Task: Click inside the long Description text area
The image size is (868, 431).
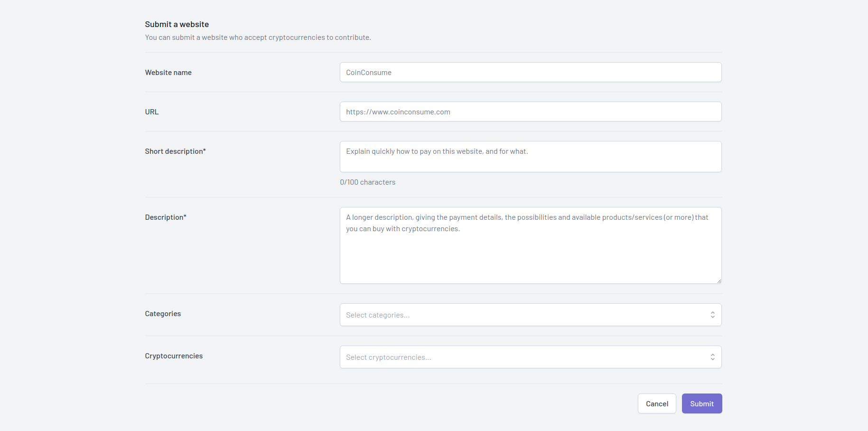Action: 531,245
